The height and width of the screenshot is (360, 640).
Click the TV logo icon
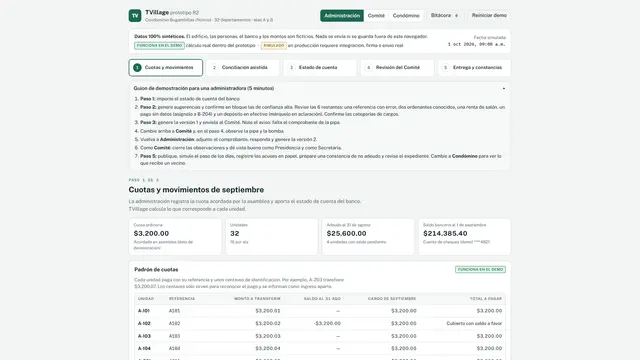(135, 16)
